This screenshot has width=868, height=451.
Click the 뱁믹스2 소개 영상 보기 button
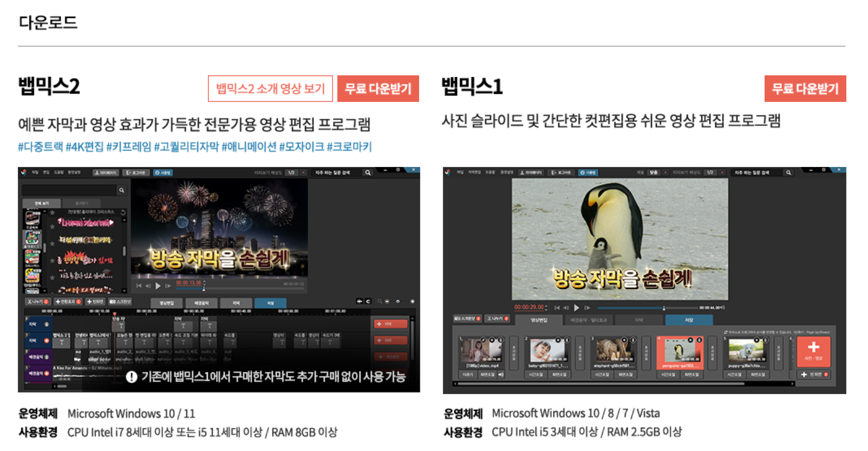[x=270, y=88]
